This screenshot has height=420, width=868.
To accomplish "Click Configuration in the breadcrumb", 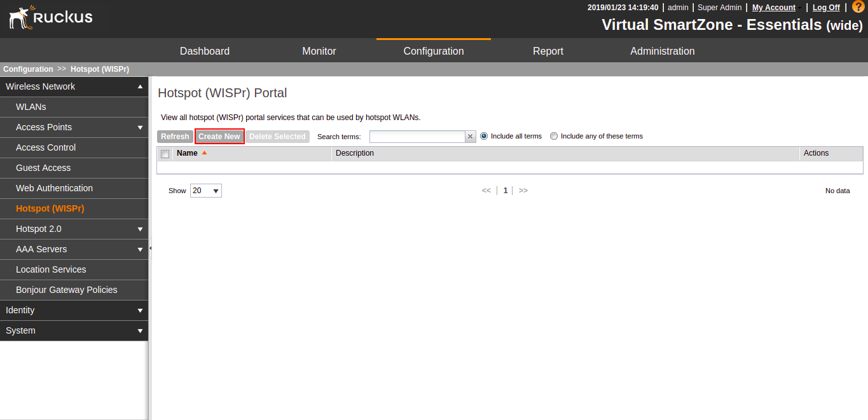I will click(28, 69).
